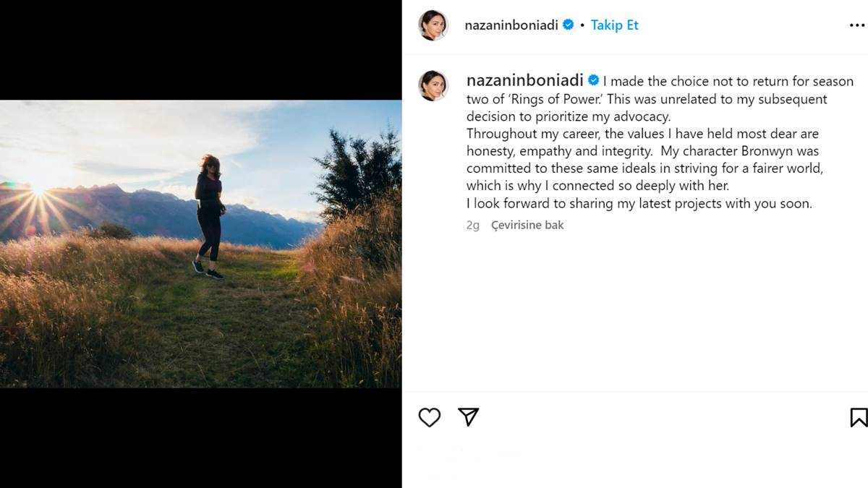Click the verified badge beside caption username
Screen dimensions: 868x488
593,80
